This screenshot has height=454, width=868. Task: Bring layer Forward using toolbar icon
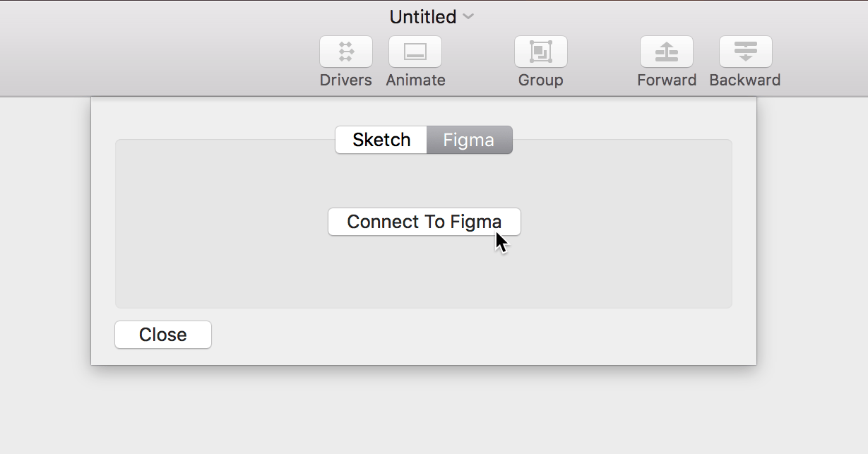coord(666,52)
